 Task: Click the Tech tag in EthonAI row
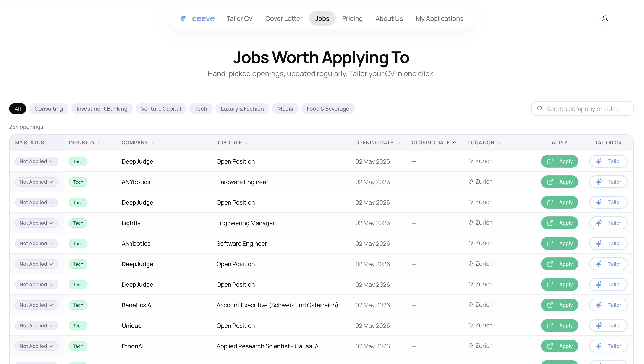[78, 346]
